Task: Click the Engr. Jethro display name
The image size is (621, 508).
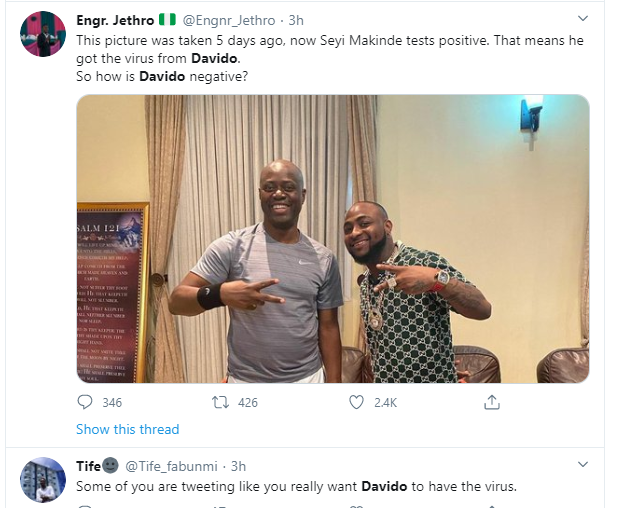Action: pyautogui.click(x=115, y=20)
